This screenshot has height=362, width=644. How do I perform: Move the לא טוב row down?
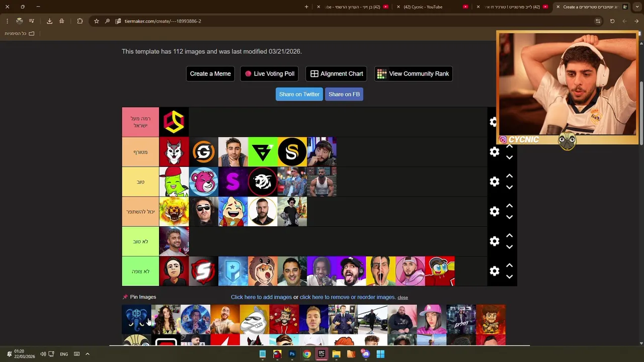(x=509, y=247)
